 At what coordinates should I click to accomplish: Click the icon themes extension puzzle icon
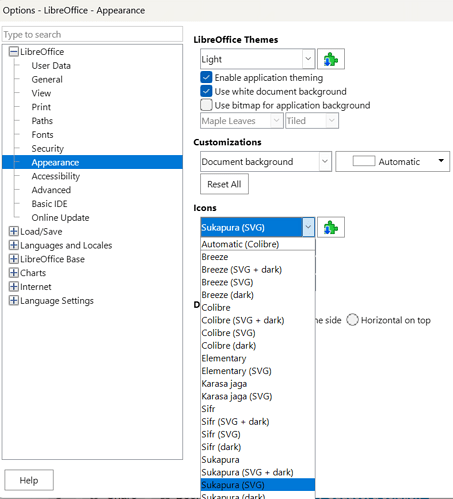point(331,228)
